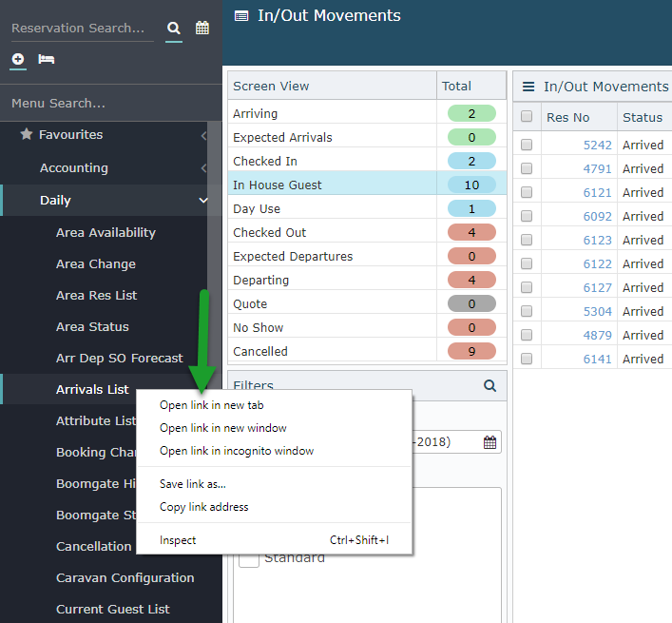Select Copy link address
This screenshot has height=623, width=672.
pos(204,507)
